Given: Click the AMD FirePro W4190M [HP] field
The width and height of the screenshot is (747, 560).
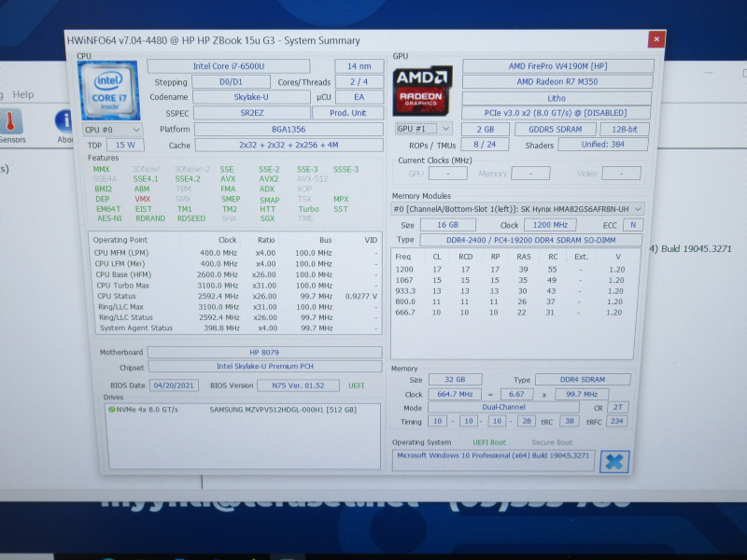Looking at the screenshot, I should [557, 66].
